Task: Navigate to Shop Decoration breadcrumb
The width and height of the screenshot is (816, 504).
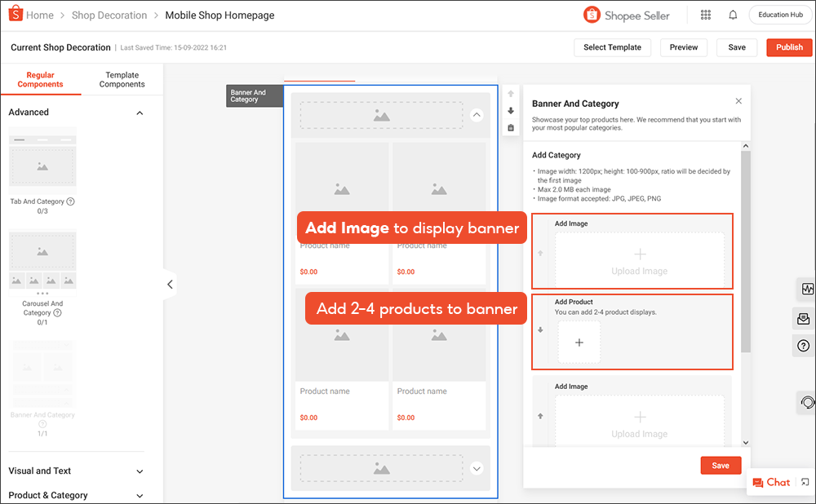Action: tap(109, 15)
